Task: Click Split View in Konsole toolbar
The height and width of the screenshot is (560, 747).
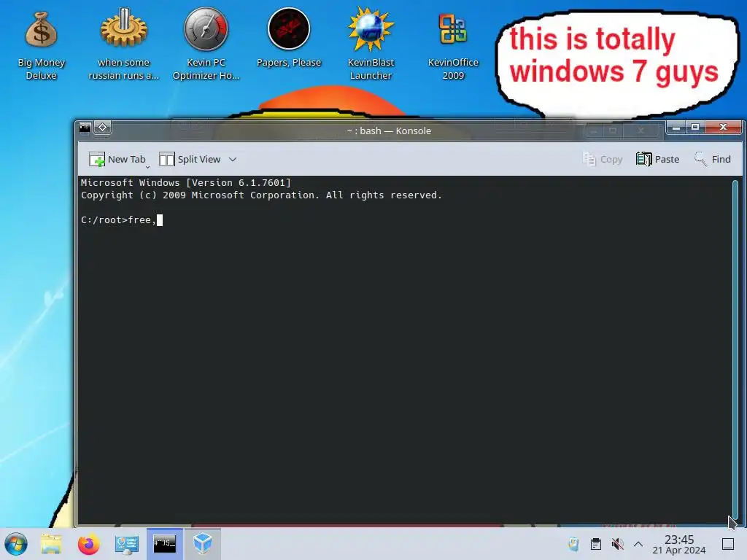Action: click(190, 159)
